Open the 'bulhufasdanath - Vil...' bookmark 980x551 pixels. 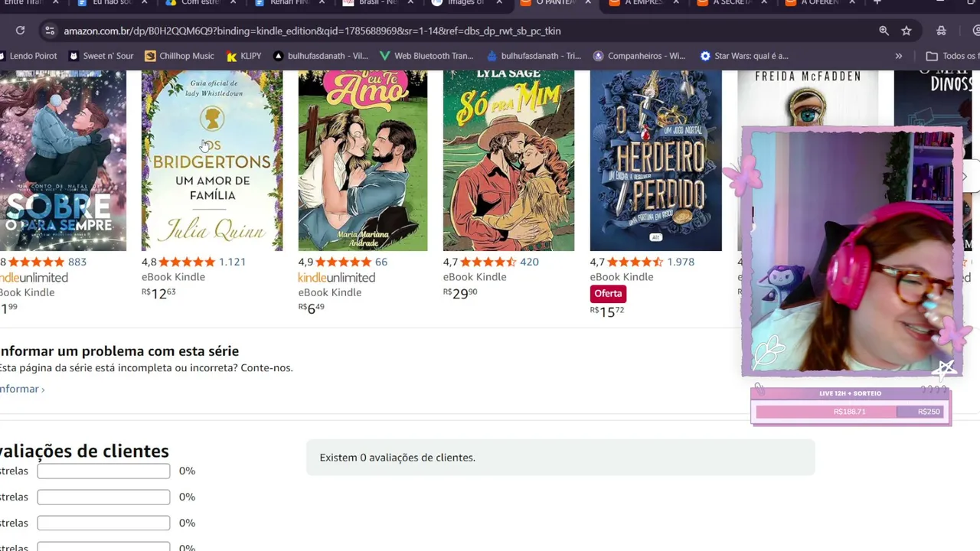coord(321,56)
